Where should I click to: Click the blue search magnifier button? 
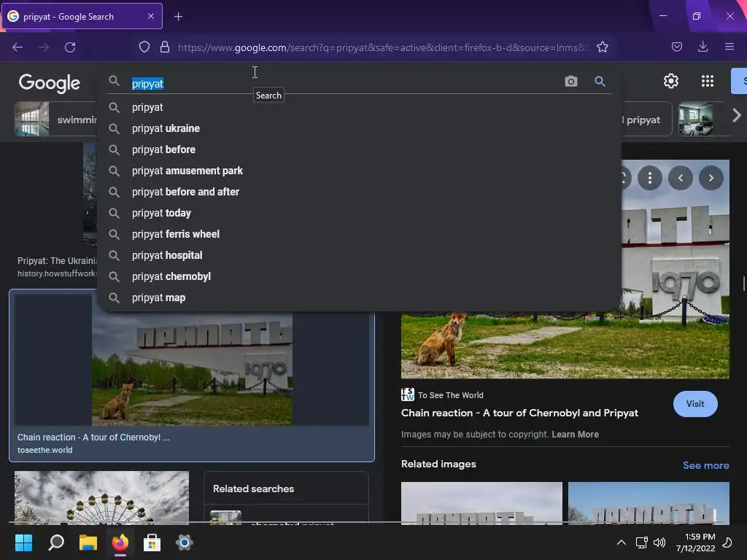[600, 82]
